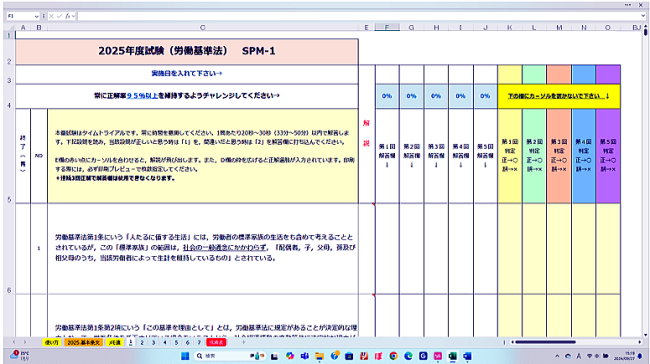Switch to sheet tab 6
650x364 pixels.
pos(187,342)
